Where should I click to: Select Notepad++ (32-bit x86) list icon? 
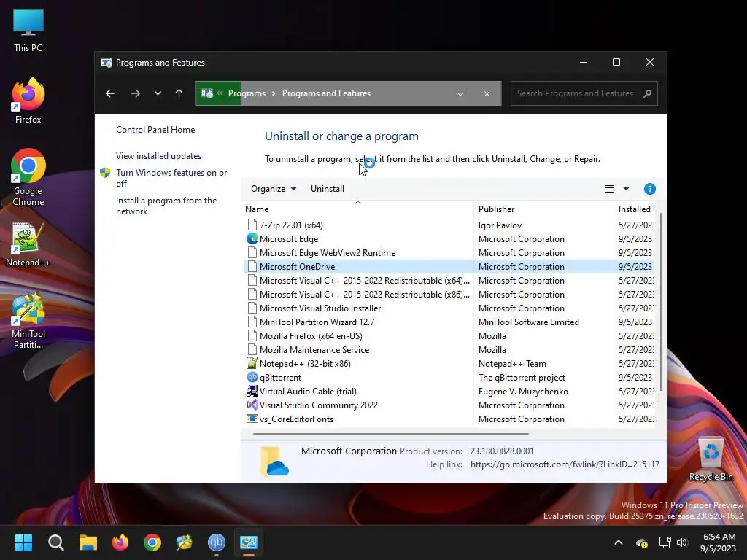[252, 363]
